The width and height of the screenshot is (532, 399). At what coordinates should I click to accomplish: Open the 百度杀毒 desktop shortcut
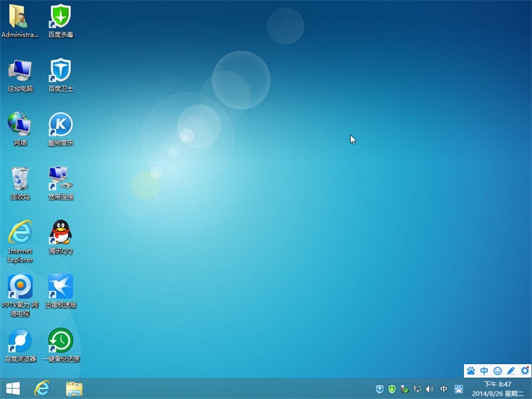[61, 17]
